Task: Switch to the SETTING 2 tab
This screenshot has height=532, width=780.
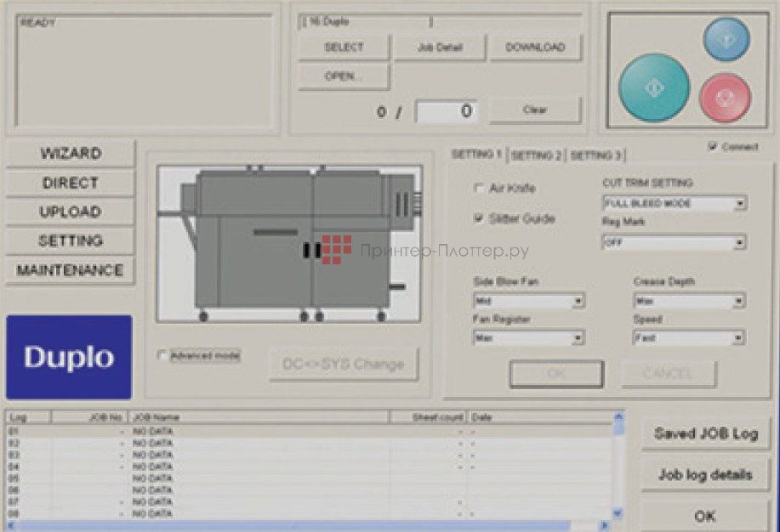Action: click(536, 156)
